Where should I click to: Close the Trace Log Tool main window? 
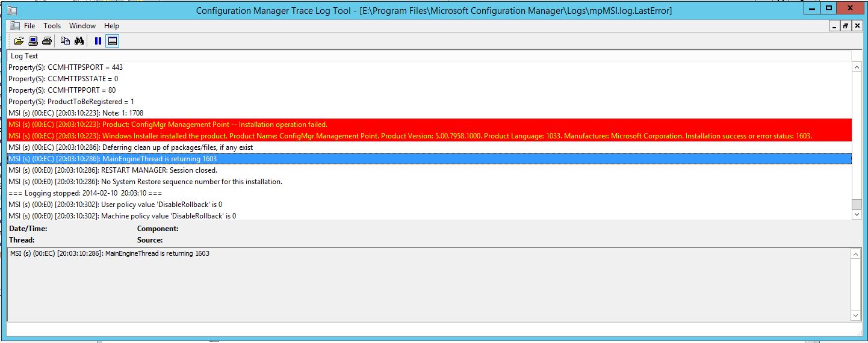tap(851, 8)
